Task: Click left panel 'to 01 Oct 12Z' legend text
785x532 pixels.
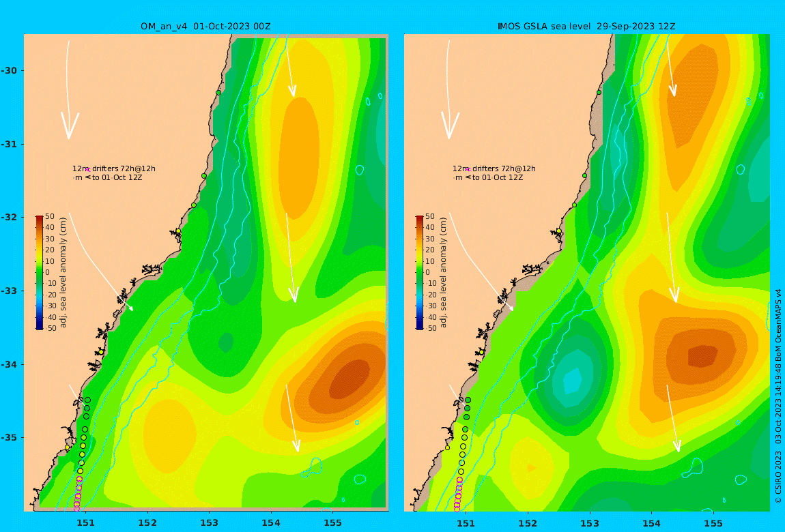Action: [x=117, y=177]
